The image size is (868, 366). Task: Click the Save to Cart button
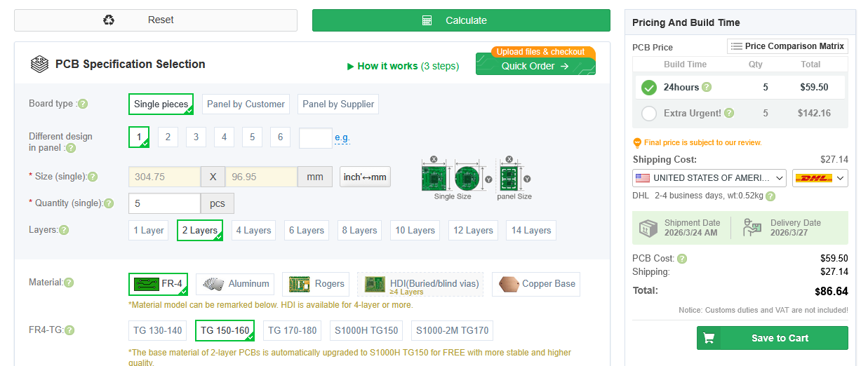coord(772,338)
